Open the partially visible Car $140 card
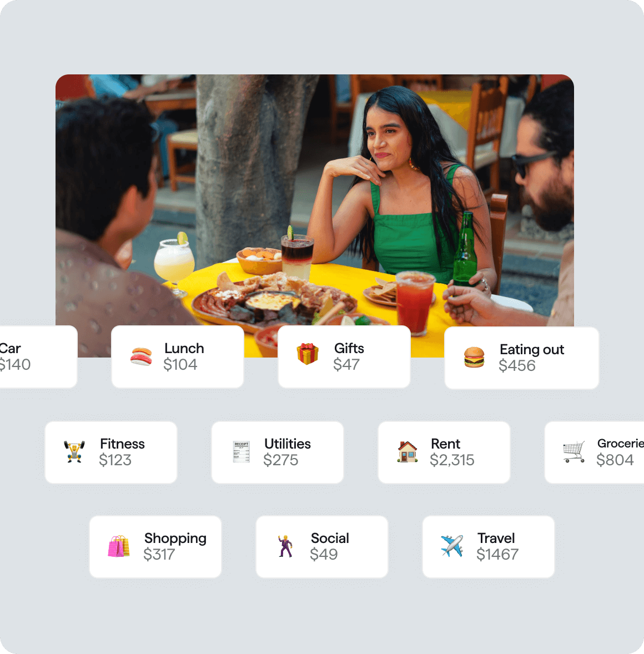The height and width of the screenshot is (654, 644). (x=38, y=356)
